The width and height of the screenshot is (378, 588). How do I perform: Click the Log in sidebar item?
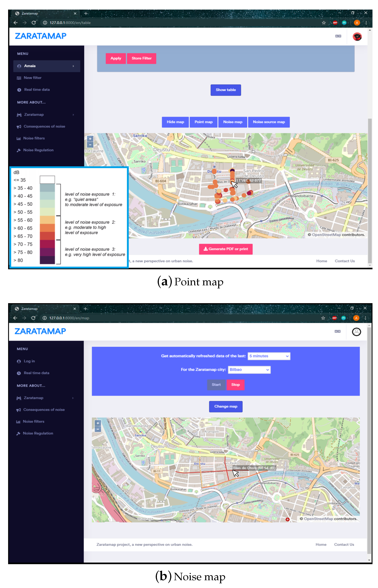click(x=29, y=361)
